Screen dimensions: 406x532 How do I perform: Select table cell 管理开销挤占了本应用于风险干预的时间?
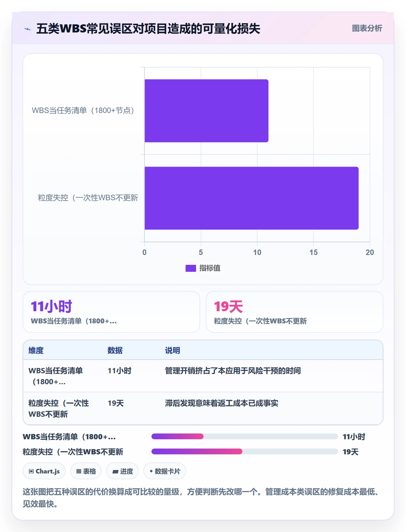(233, 371)
